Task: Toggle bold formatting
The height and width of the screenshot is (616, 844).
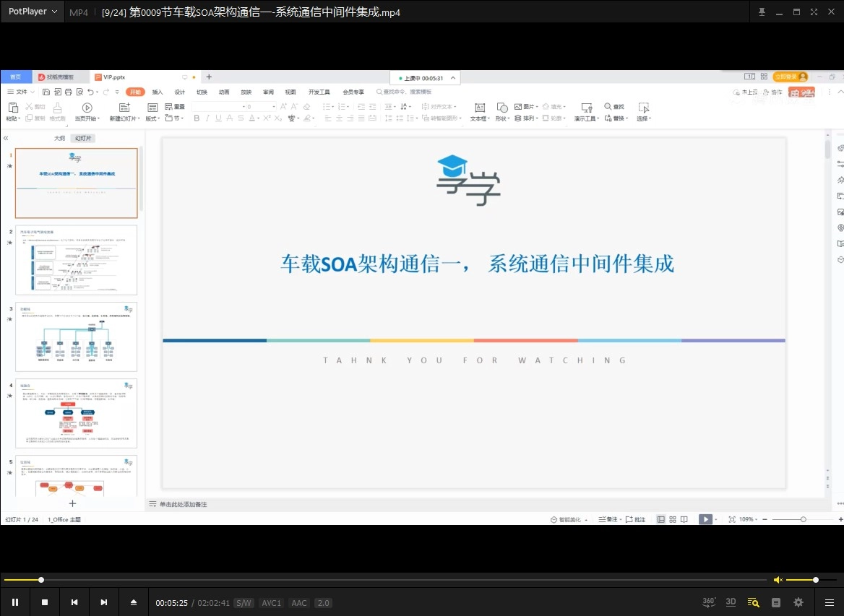Action: point(196,118)
